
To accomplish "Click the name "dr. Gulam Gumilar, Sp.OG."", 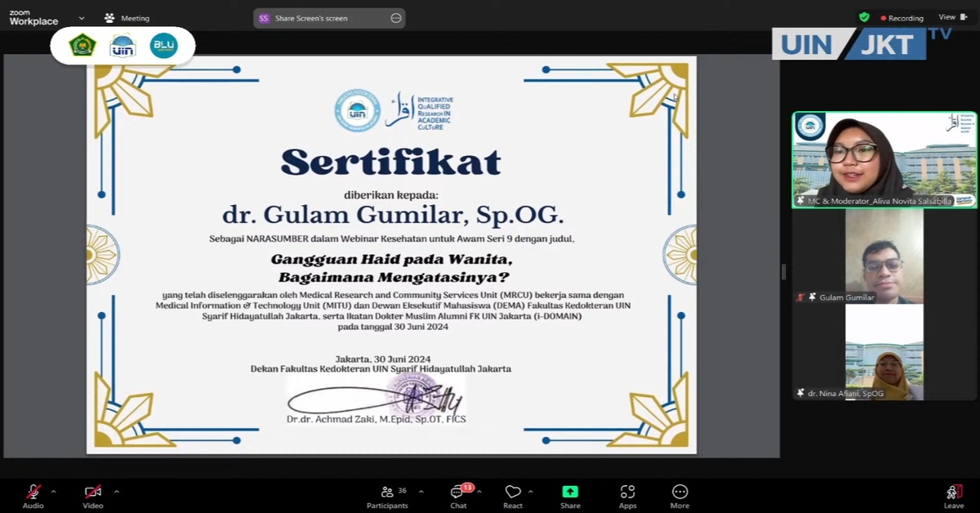I will 393,215.
